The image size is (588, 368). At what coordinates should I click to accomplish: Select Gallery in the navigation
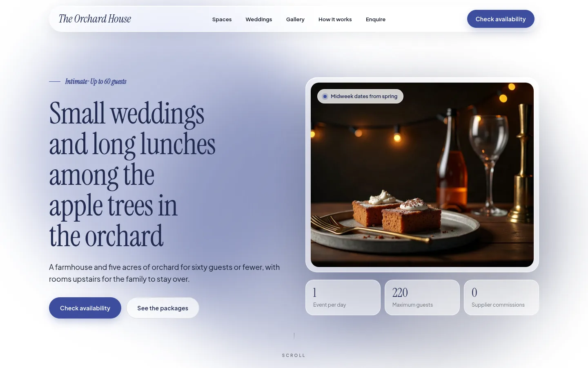tap(295, 19)
